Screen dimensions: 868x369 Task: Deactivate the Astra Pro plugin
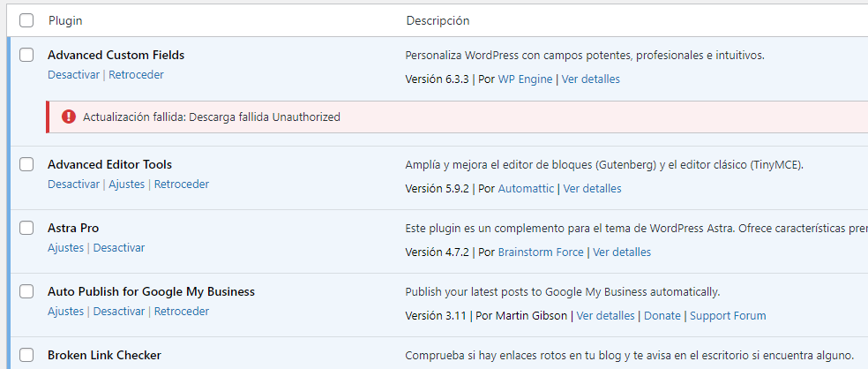tap(119, 248)
